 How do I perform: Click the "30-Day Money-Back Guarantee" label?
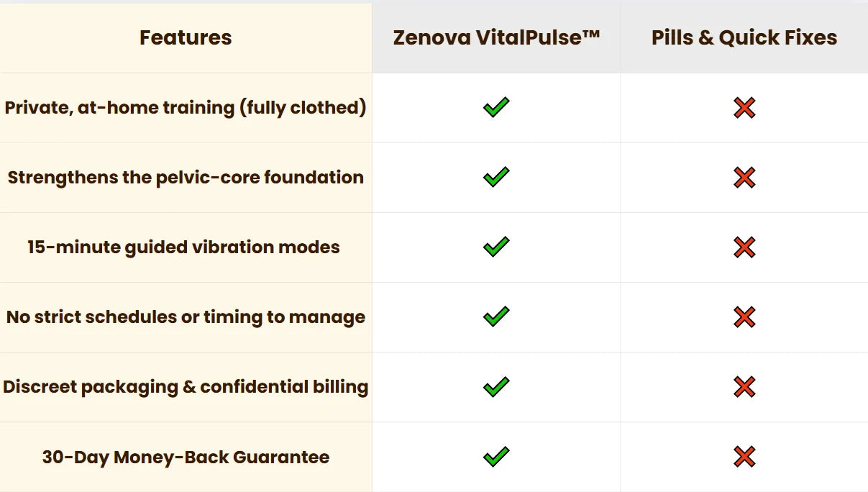point(186,457)
